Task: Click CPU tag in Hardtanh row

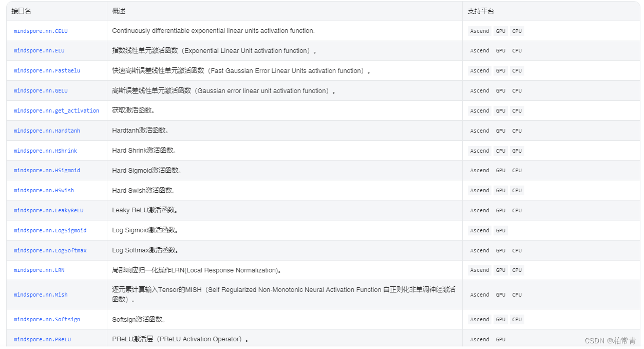Action: click(x=517, y=131)
